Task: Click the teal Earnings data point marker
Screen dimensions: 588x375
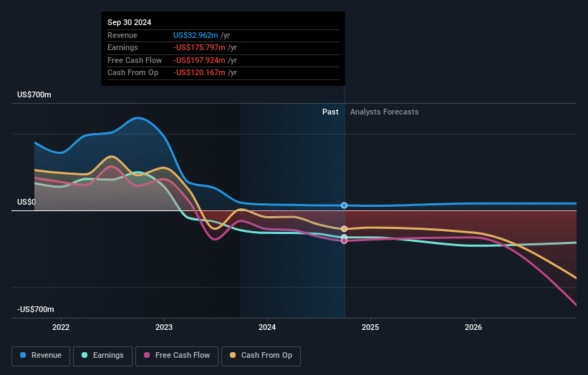Action: (x=344, y=237)
